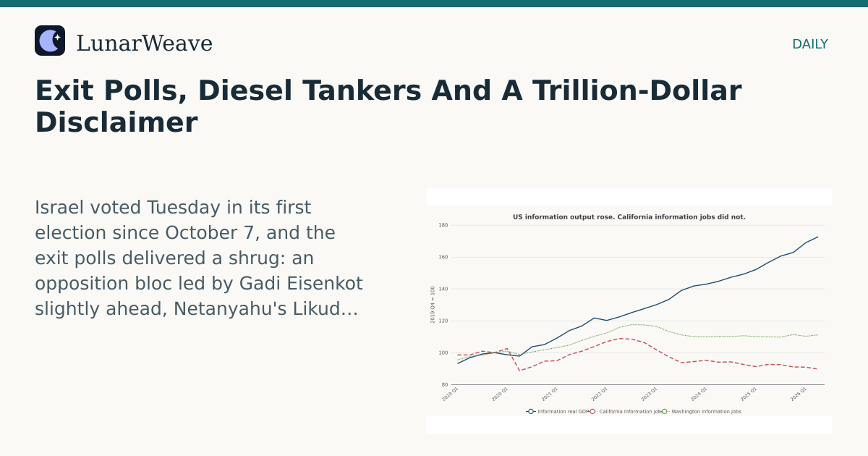
Task: Select the California information jobs legend label
Action: tap(630, 411)
